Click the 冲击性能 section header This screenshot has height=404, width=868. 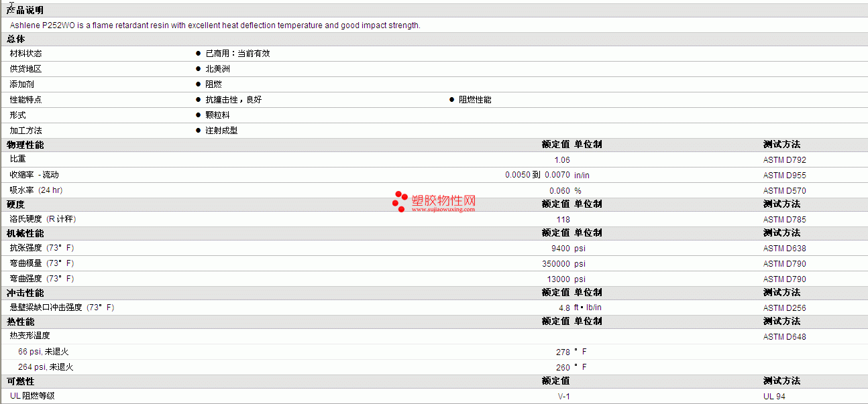point(25,293)
